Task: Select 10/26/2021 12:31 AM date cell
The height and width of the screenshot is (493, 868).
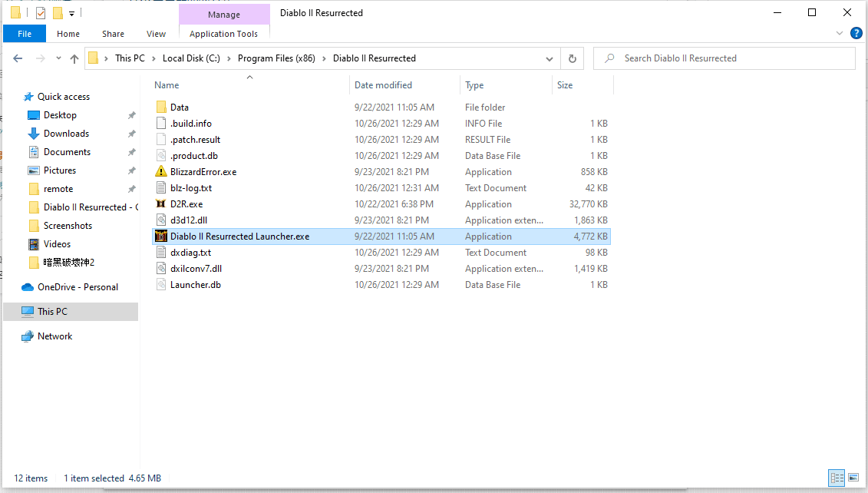Action: (396, 188)
